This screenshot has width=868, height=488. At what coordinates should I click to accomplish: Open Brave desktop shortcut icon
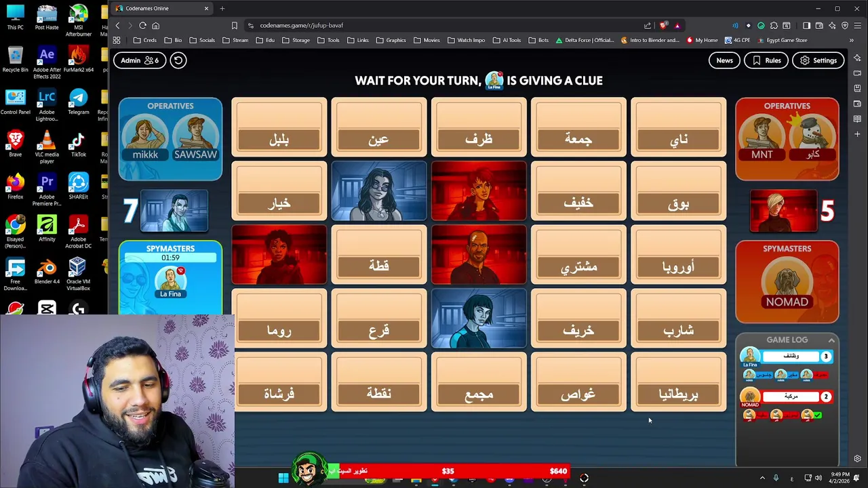(x=15, y=144)
